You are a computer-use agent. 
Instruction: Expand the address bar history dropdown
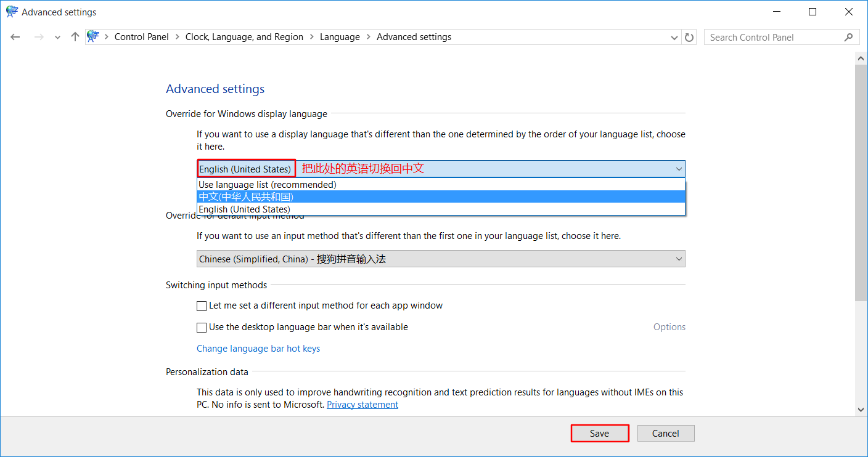(674, 38)
